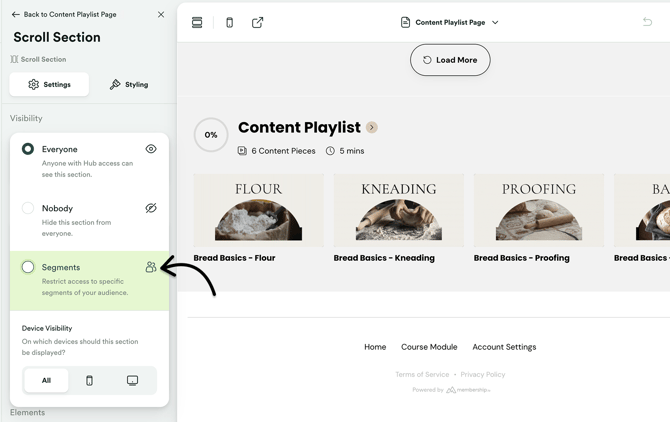Image resolution: width=670 pixels, height=422 pixels.
Task: Select the Nobody visibility radio button
Action: pyautogui.click(x=28, y=208)
